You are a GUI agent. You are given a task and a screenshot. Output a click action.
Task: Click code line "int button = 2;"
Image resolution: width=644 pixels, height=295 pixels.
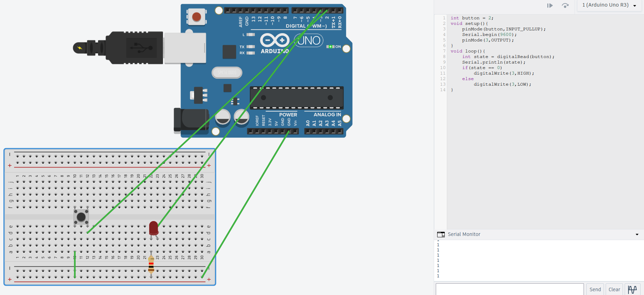[472, 18]
